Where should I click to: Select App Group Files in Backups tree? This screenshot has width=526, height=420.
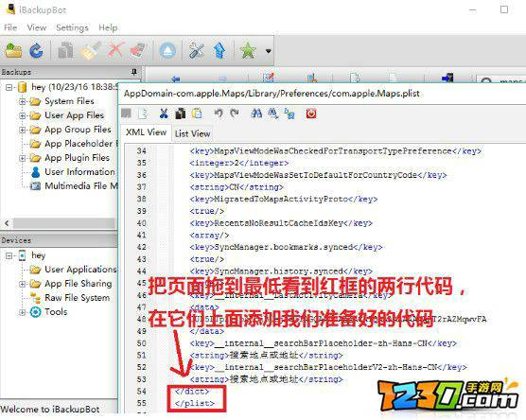[x=78, y=130]
